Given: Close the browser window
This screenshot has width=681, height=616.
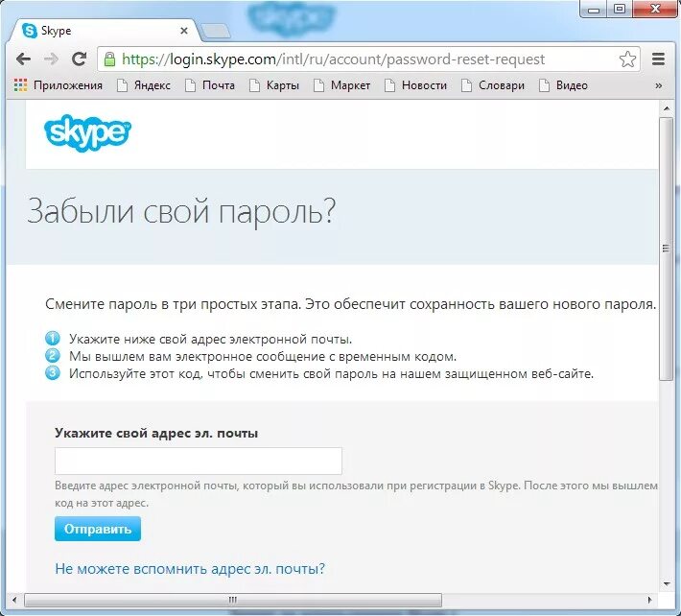Looking at the screenshot, I should click(655, 10).
